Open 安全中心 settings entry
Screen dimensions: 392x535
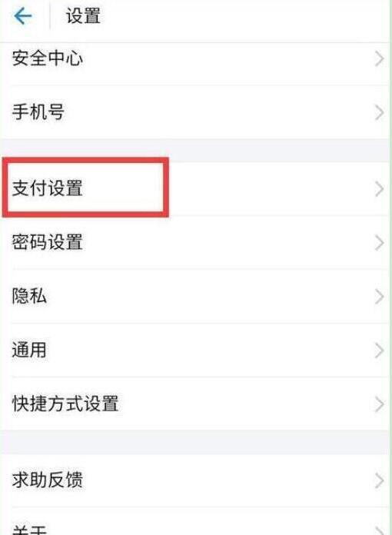click(x=194, y=58)
